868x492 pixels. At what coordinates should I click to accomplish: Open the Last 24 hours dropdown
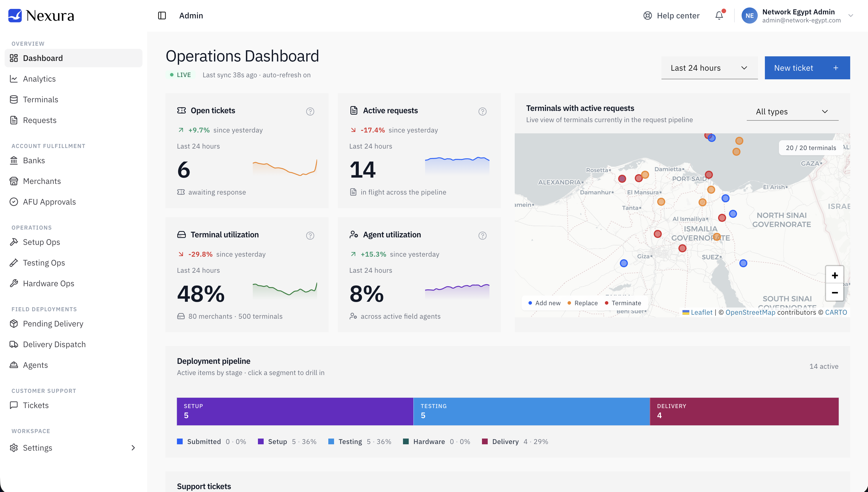point(709,68)
